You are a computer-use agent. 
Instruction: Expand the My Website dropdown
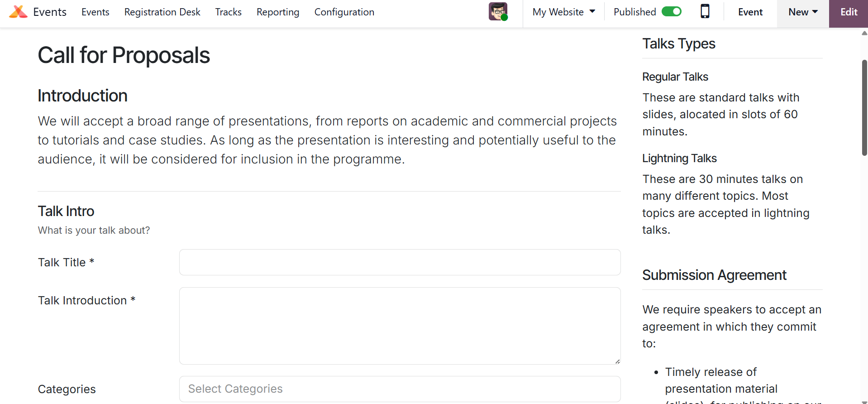click(563, 12)
